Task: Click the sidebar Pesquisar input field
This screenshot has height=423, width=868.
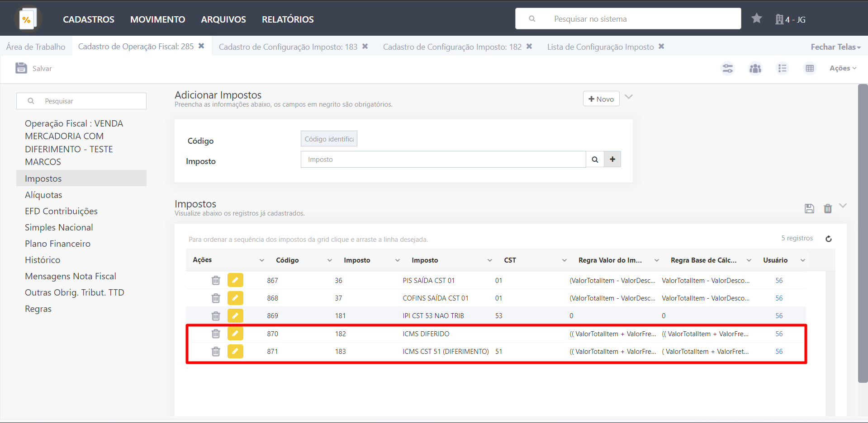Action: pos(81,101)
